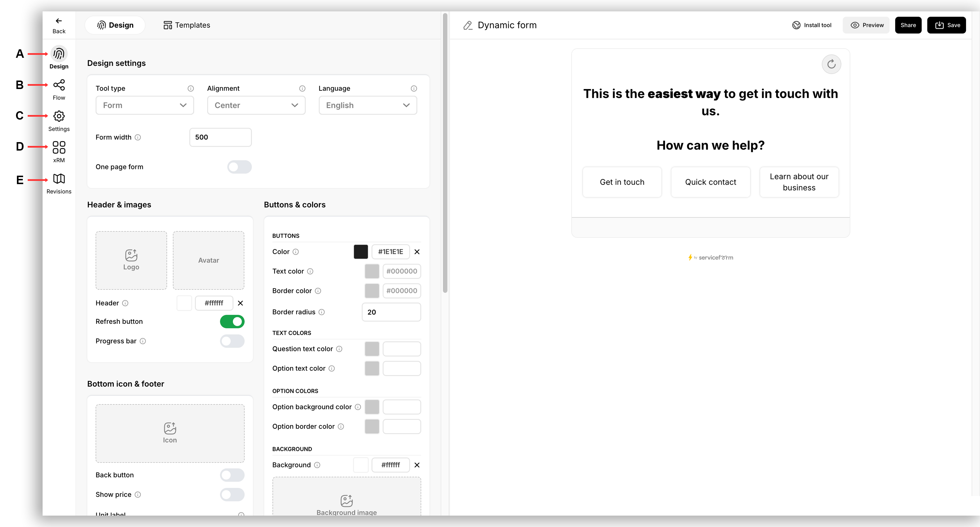The height and width of the screenshot is (527, 980).
Task: Click the Alignment info icon
Action: click(302, 88)
